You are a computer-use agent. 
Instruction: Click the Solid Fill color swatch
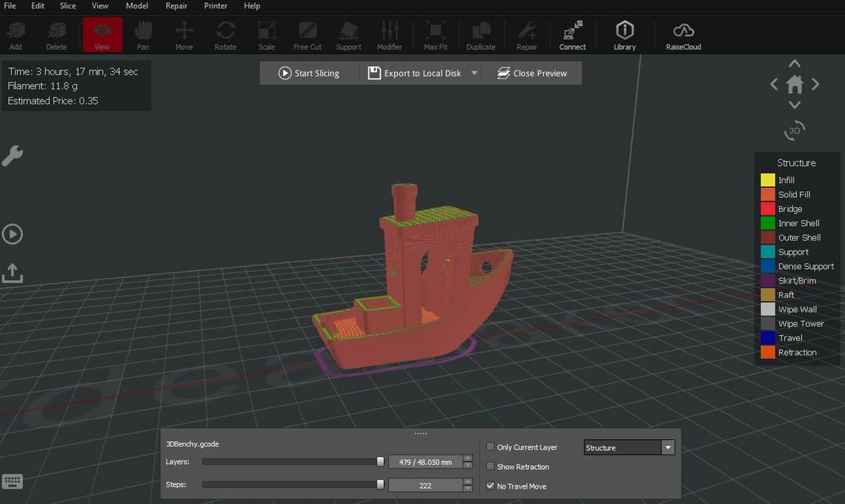(768, 194)
